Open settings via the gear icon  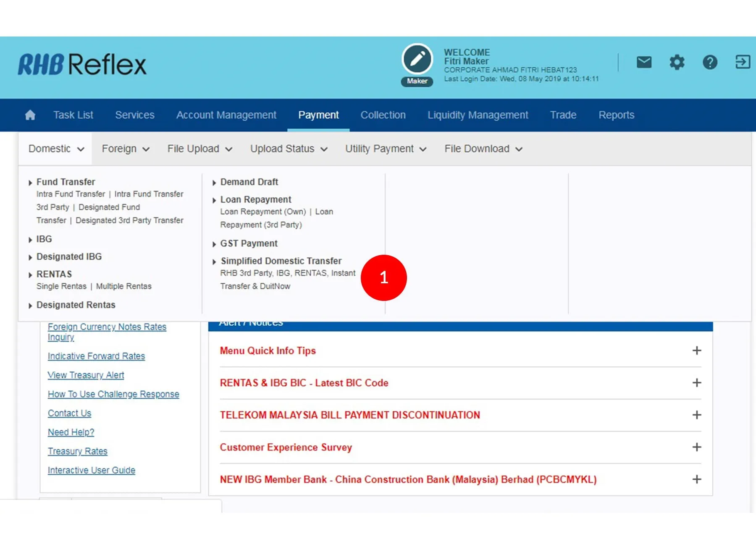pyautogui.click(x=677, y=62)
